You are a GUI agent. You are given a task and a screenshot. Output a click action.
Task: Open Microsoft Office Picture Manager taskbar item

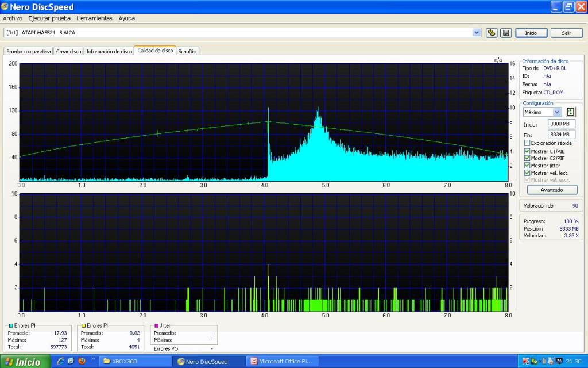[x=283, y=362]
